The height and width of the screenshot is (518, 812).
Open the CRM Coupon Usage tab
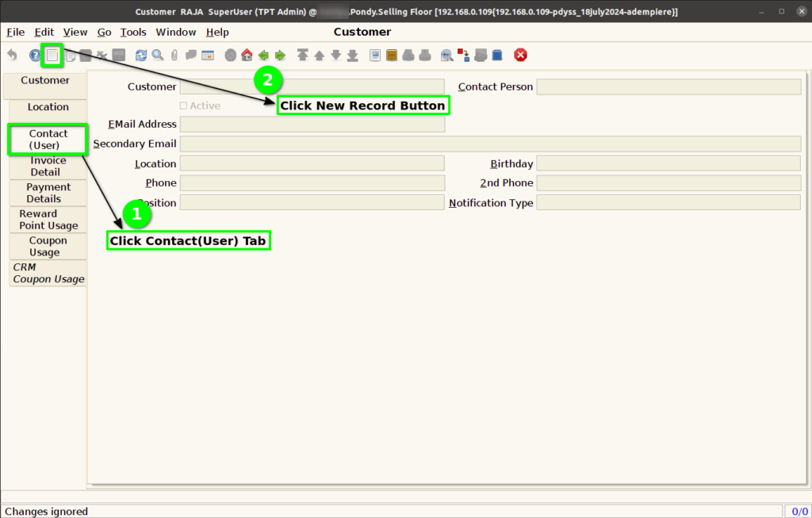(48, 273)
